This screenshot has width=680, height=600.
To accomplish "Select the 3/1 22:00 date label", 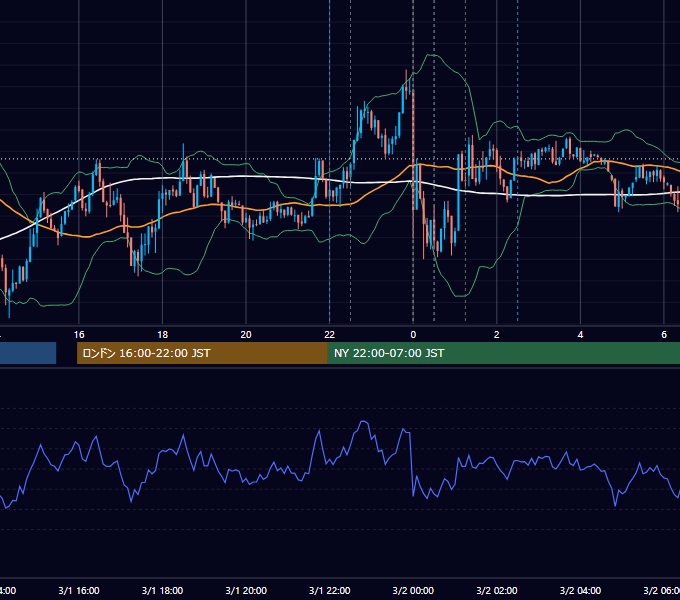I will (330, 590).
